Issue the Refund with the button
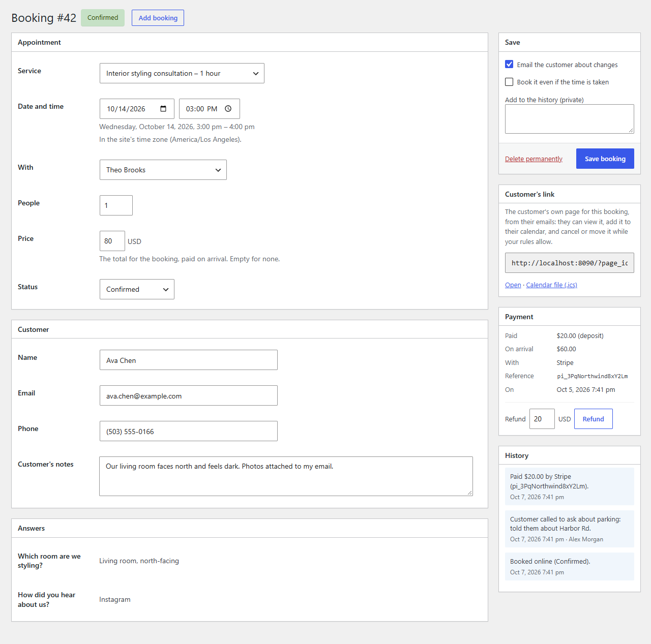 tap(594, 419)
